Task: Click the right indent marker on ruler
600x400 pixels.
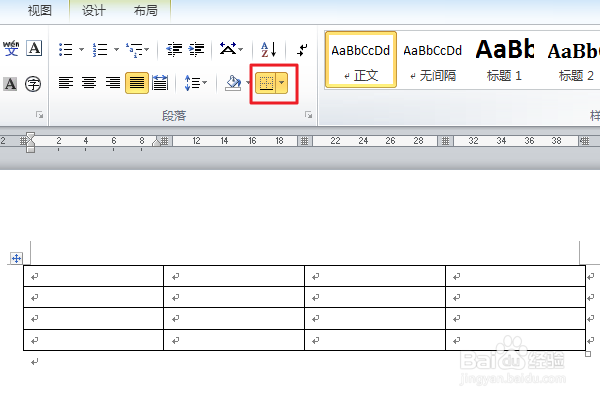Action: [x=156, y=142]
